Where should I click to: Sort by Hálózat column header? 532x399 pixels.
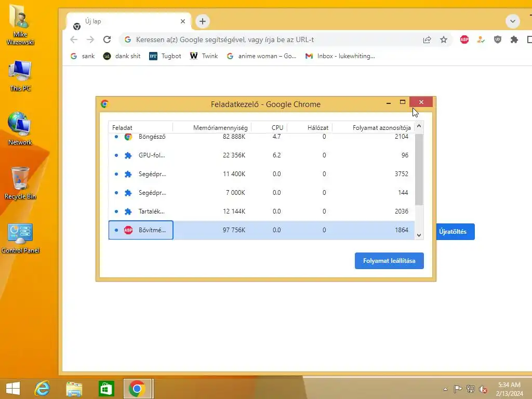coord(310,128)
